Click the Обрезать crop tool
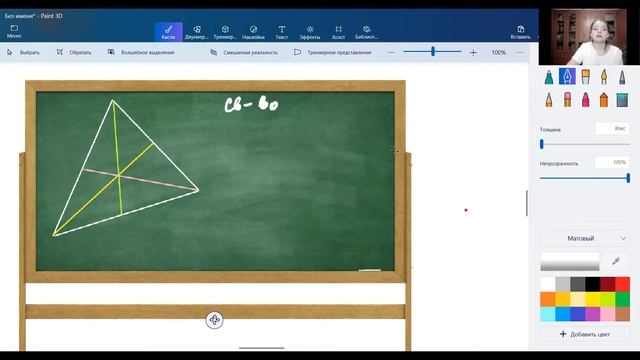This screenshot has width=640, height=360. [74, 52]
